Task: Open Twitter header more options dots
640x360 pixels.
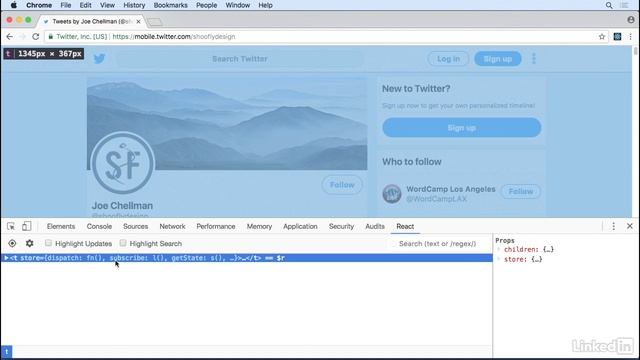Action: click(x=534, y=59)
